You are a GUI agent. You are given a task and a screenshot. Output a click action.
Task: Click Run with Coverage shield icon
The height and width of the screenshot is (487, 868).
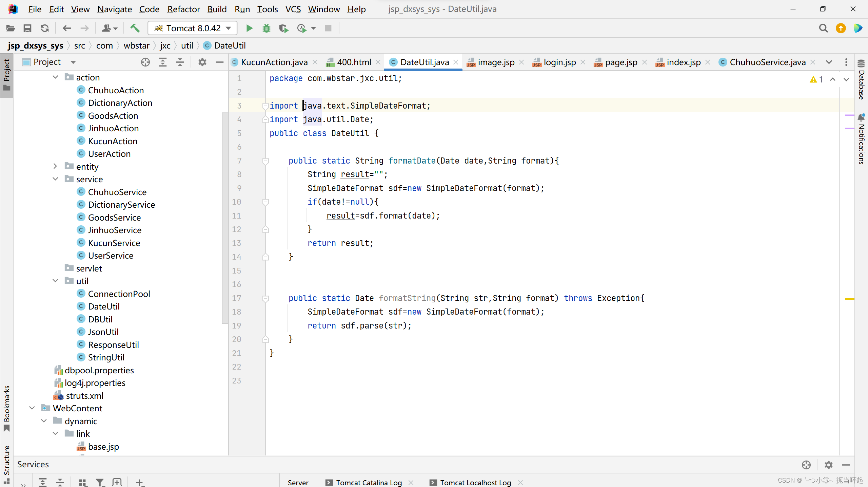(283, 28)
